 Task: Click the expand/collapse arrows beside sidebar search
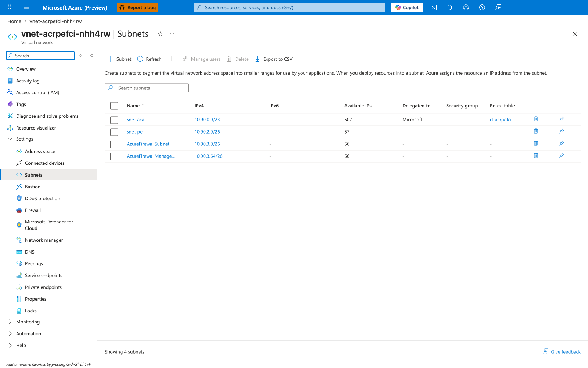click(80, 56)
